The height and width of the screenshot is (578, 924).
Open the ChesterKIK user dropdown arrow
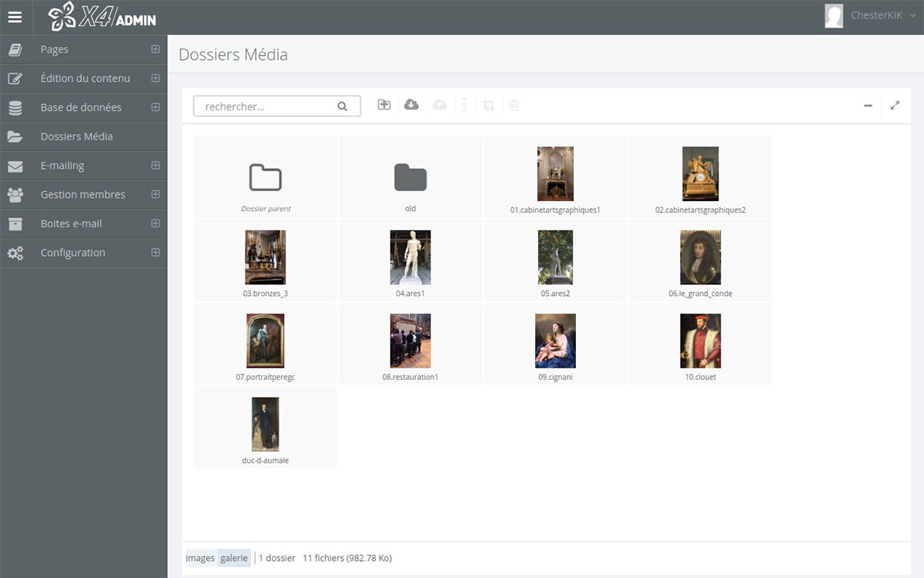click(x=913, y=15)
